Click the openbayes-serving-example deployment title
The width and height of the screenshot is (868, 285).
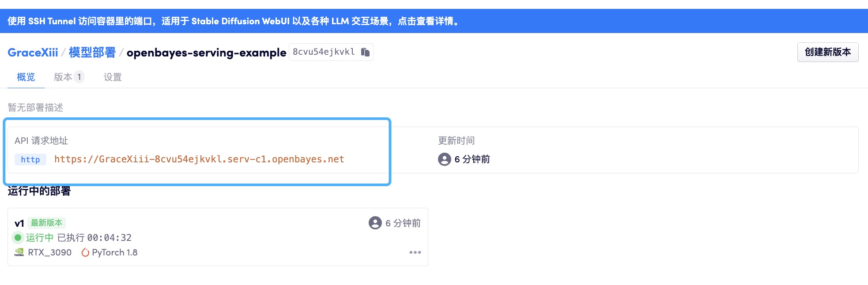point(206,52)
